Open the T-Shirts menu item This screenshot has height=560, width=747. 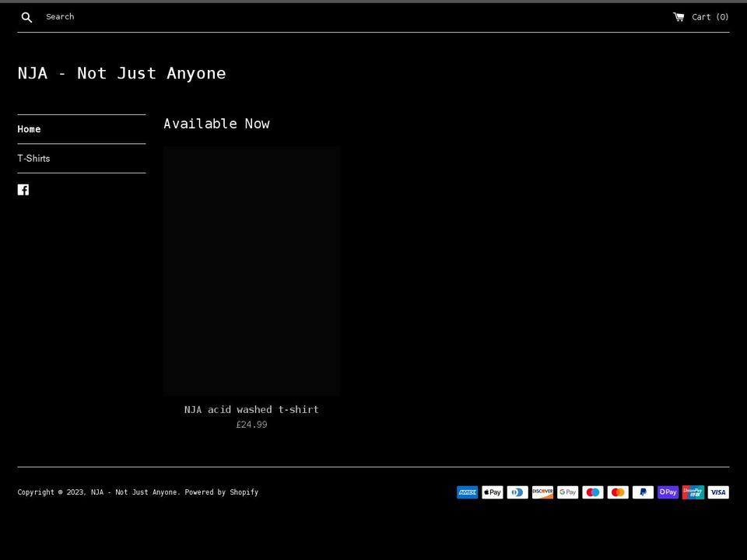click(x=33, y=158)
